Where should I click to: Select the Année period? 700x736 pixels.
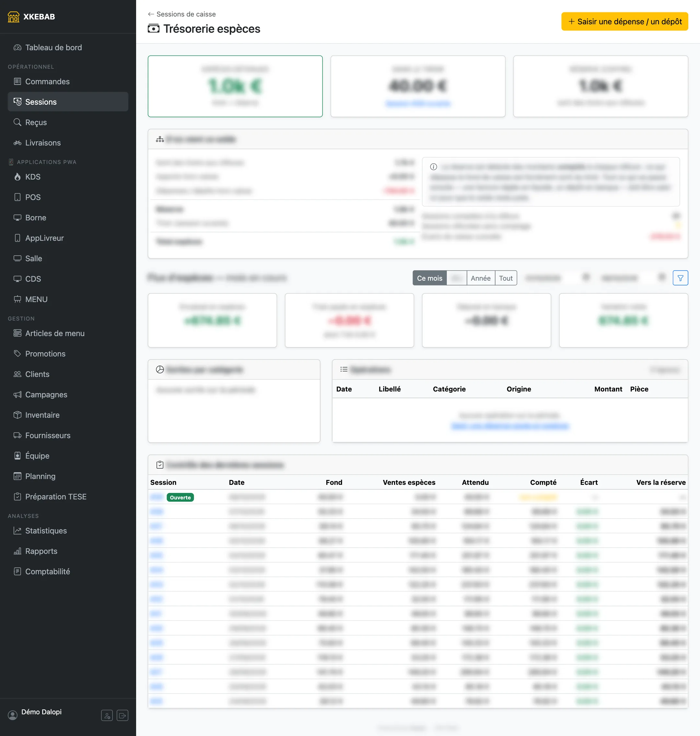[481, 278]
